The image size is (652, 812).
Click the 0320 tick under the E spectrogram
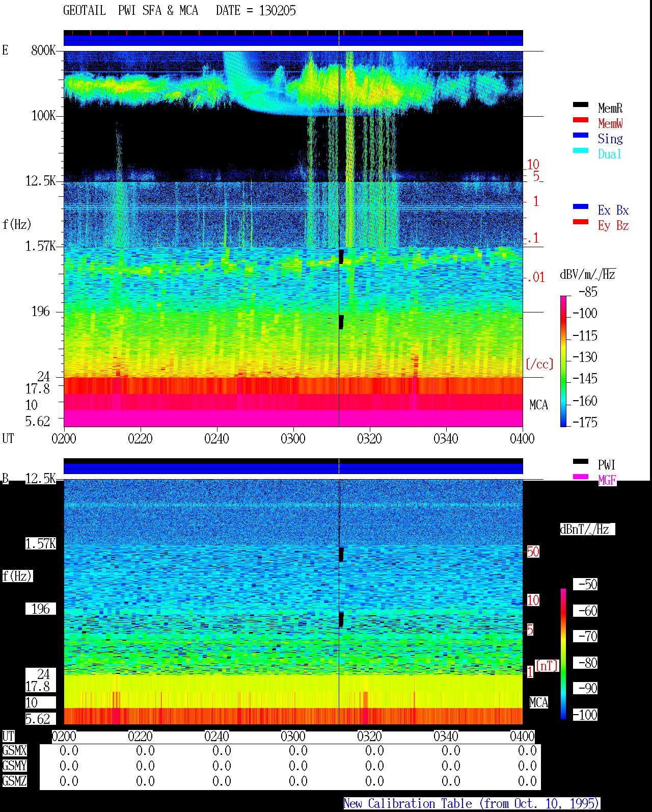[369, 438]
